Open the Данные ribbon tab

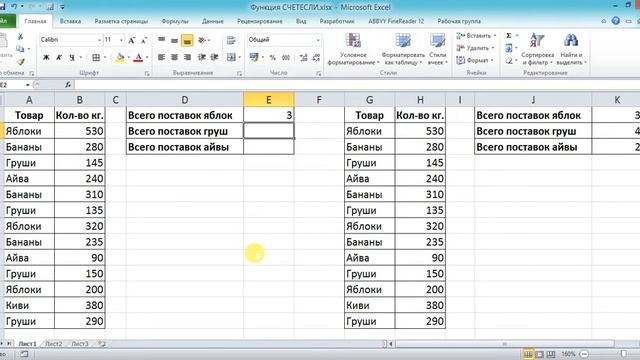tap(213, 21)
